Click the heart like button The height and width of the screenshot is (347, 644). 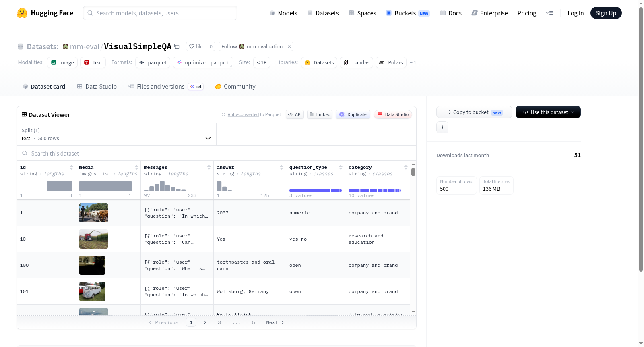click(x=197, y=46)
